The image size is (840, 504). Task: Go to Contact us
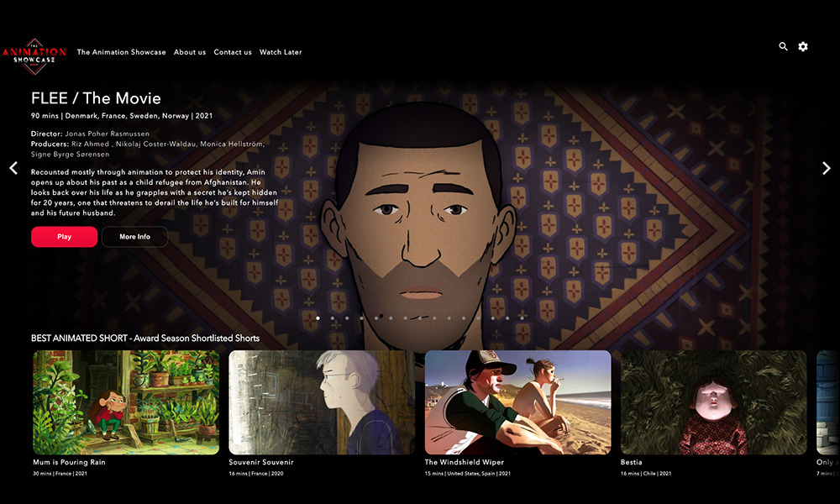click(233, 52)
